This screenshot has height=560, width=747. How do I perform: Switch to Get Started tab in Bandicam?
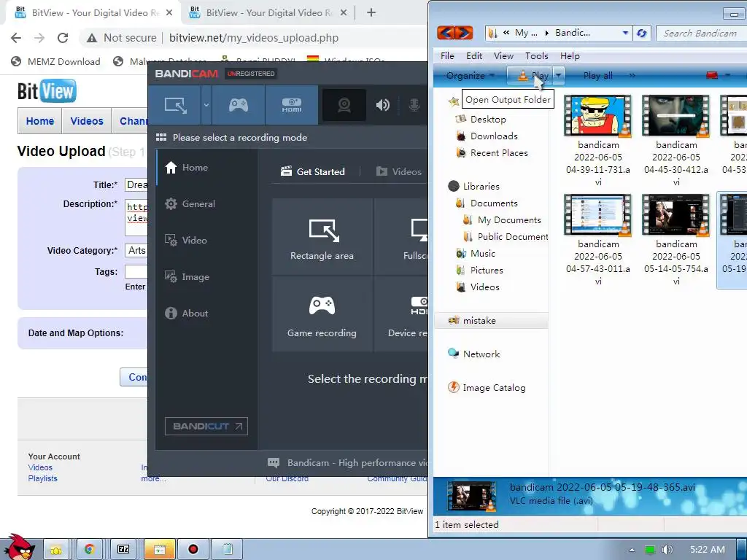(x=312, y=172)
